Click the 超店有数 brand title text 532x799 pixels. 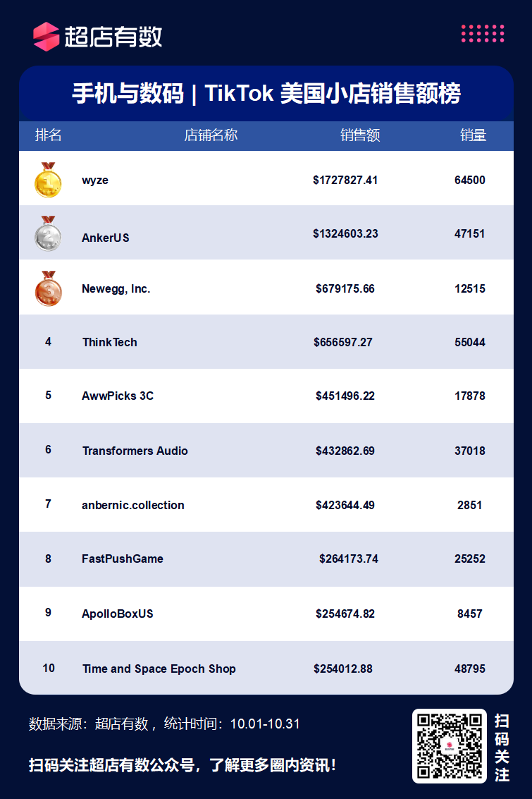[x=113, y=37]
